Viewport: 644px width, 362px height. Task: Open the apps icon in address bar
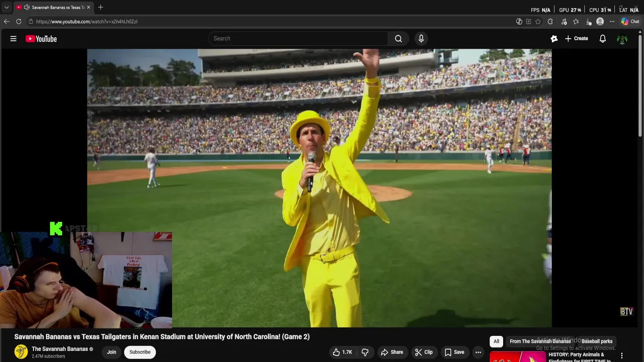[x=528, y=22]
